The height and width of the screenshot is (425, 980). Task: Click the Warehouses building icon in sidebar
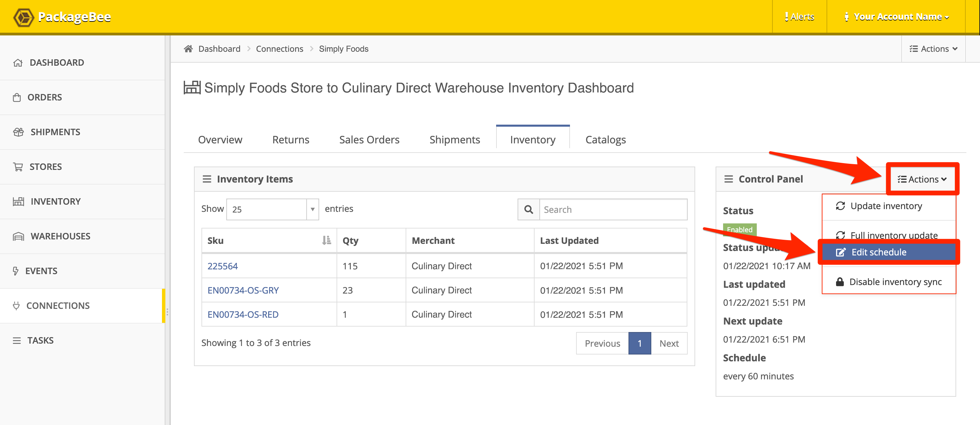[18, 236]
